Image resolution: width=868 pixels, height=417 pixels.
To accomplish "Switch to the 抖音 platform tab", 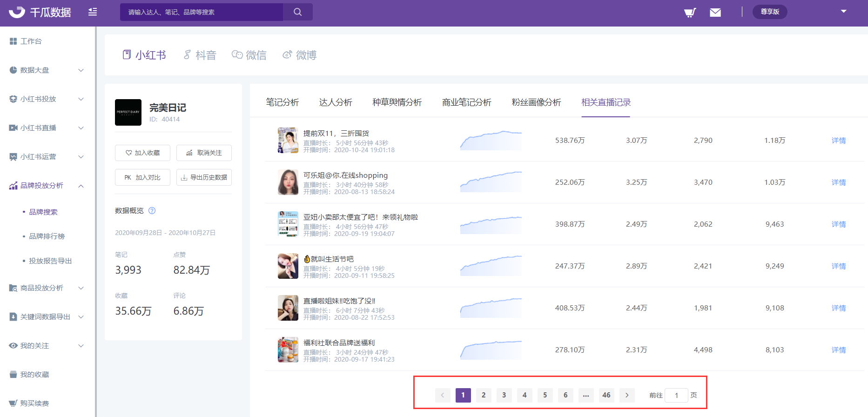I will [x=200, y=55].
